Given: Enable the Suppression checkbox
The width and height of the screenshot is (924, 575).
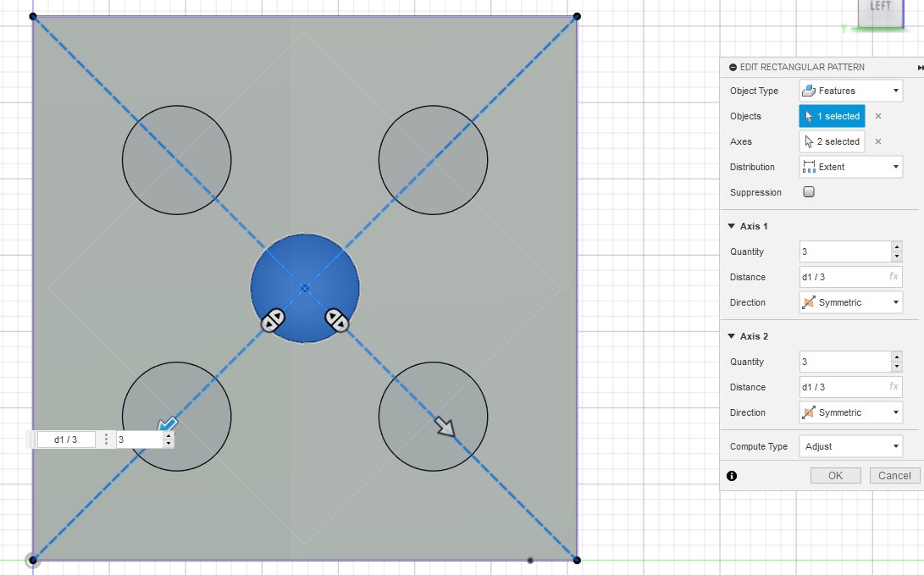Looking at the screenshot, I should click(x=809, y=192).
